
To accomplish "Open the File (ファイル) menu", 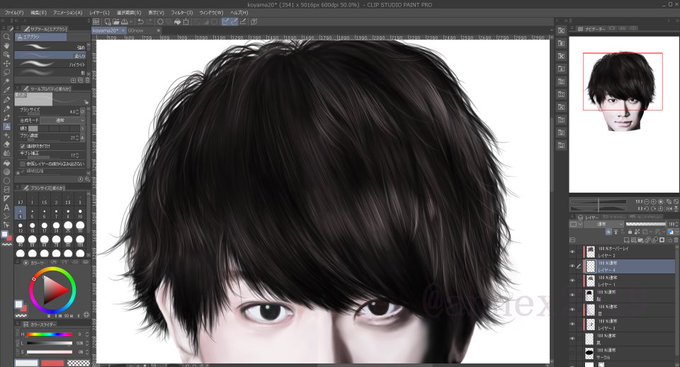I will tap(14, 13).
